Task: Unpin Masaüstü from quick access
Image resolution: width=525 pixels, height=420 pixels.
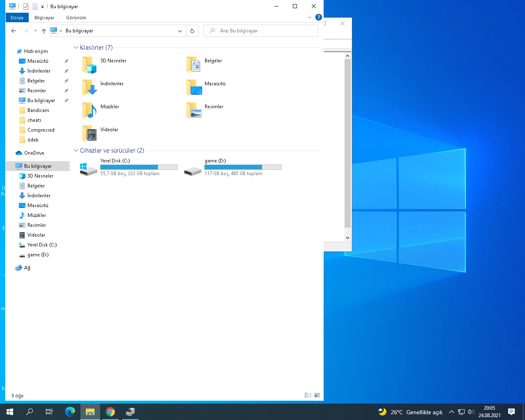Action: pyautogui.click(x=66, y=61)
